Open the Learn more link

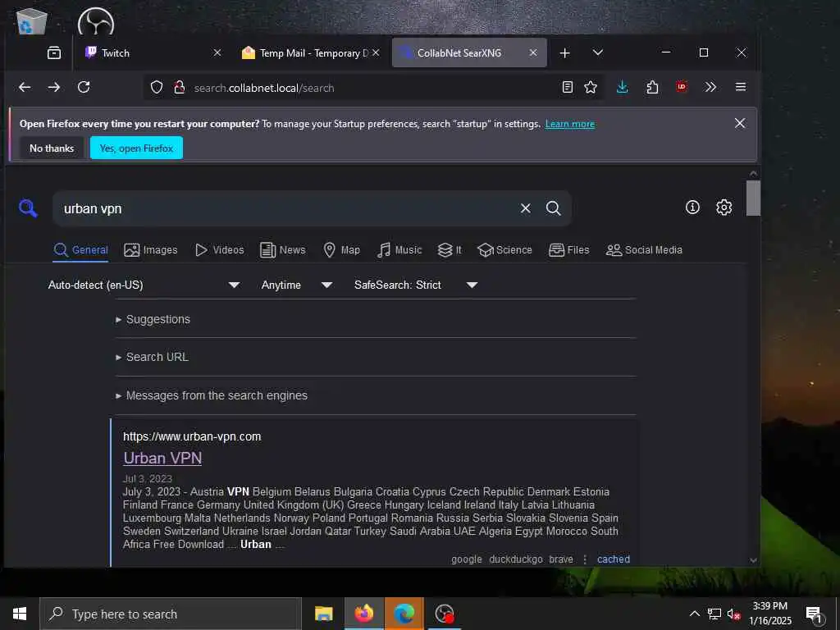(x=570, y=125)
